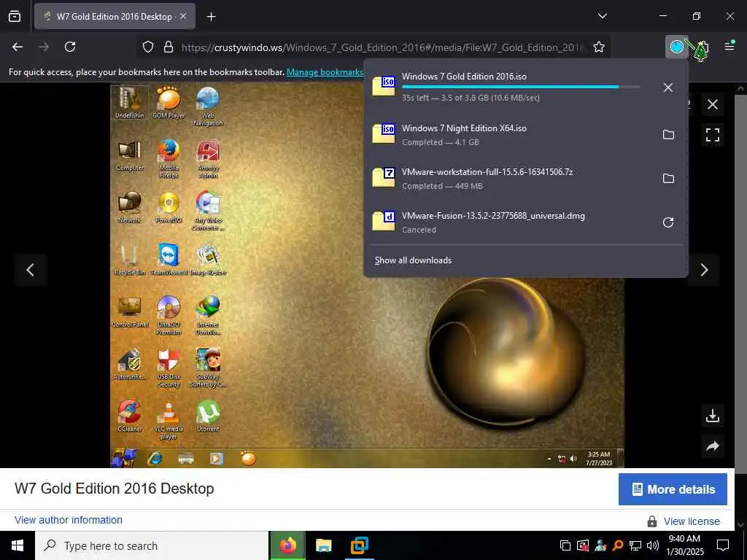Open File Explorer from the taskbar

(x=323, y=545)
